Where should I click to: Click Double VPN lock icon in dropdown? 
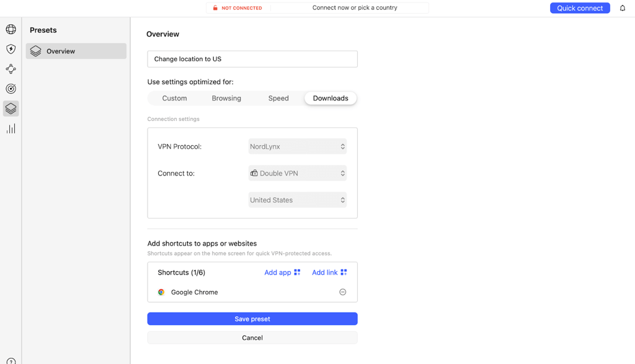tap(254, 173)
